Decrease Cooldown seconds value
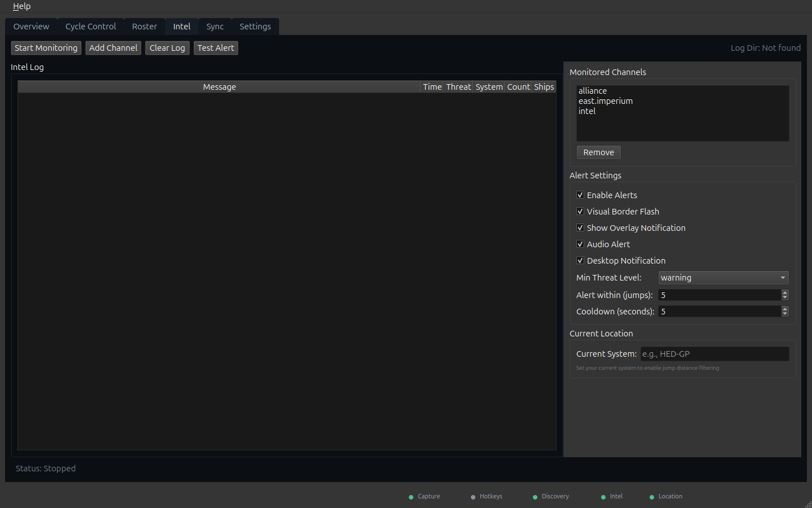Image resolution: width=812 pixels, height=508 pixels. tap(785, 314)
